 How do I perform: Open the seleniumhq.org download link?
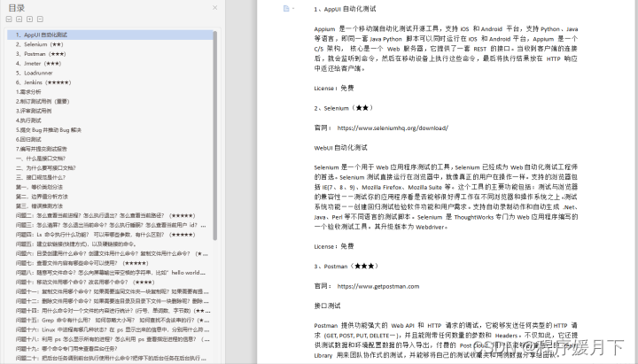[x=393, y=128]
